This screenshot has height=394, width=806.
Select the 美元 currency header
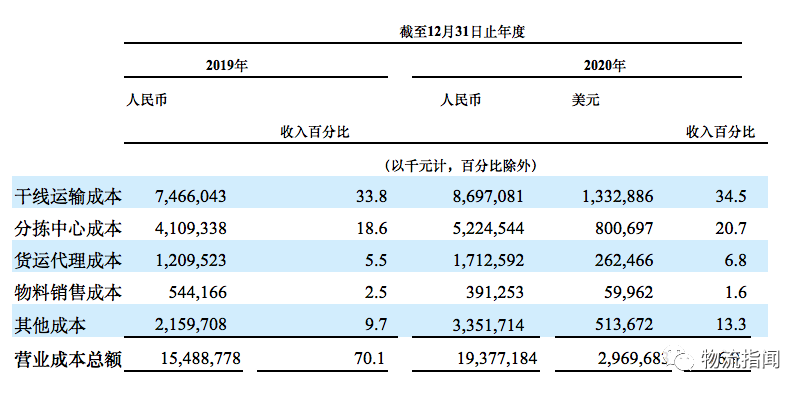tap(585, 99)
